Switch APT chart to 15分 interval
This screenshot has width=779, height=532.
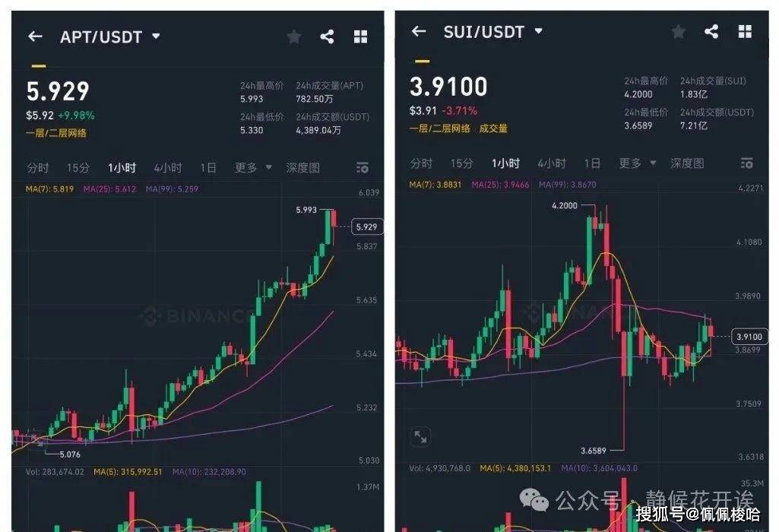pos(78,168)
